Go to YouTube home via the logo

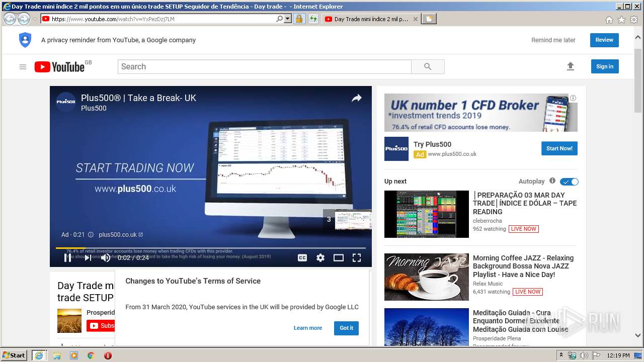pyautogui.click(x=59, y=67)
